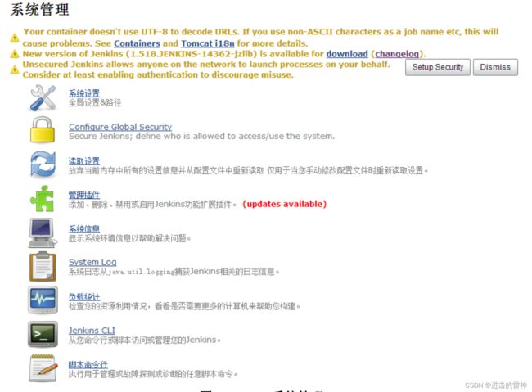
Task: Open the changelog link
Action: point(397,54)
